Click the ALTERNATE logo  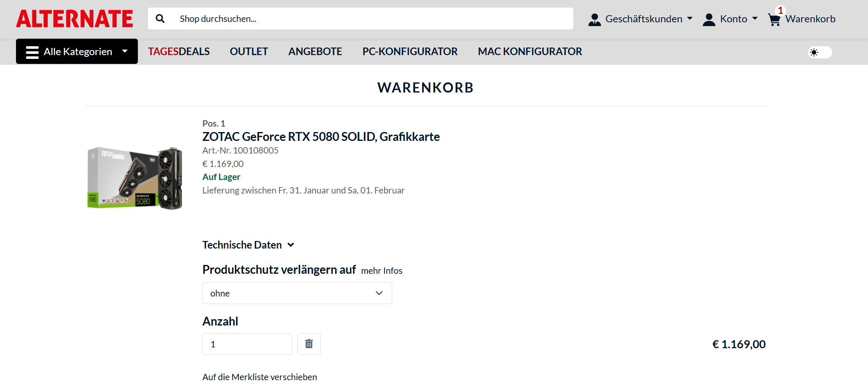pos(75,19)
